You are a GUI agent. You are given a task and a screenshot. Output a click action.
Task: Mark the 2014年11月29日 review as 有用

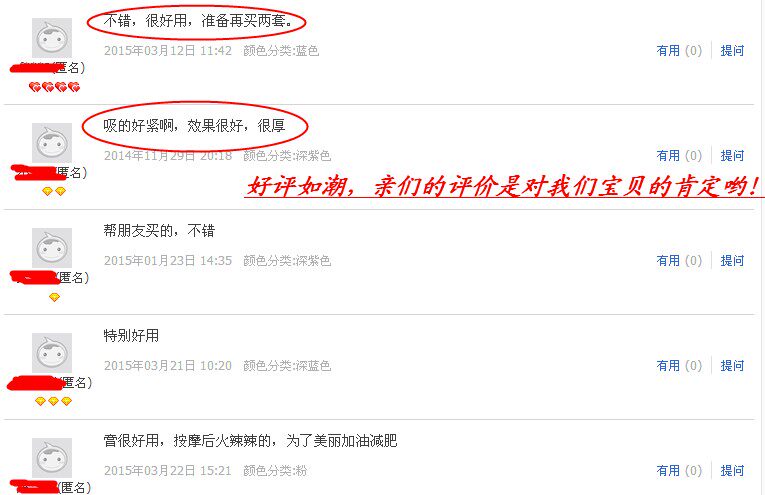(x=679, y=156)
